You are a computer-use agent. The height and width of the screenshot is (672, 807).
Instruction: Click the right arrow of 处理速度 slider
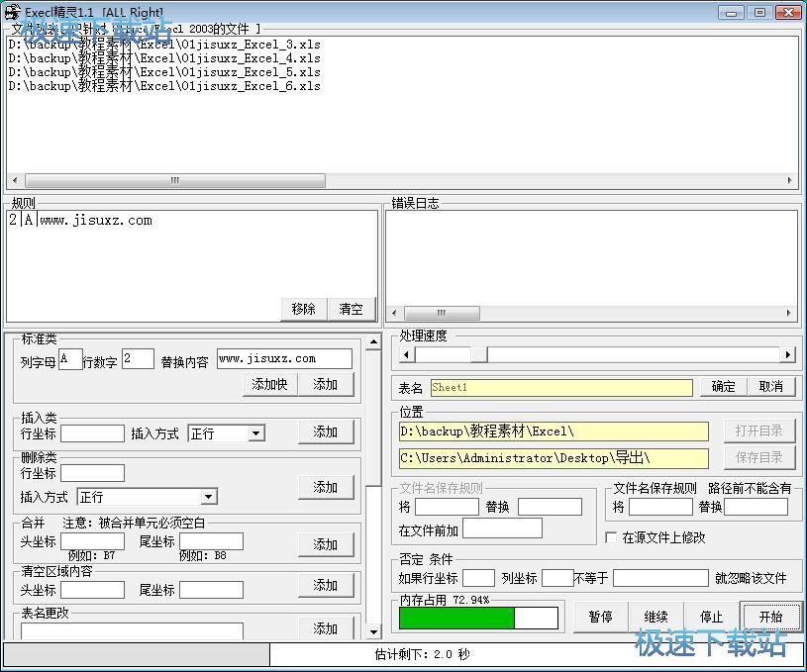coord(787,354)
